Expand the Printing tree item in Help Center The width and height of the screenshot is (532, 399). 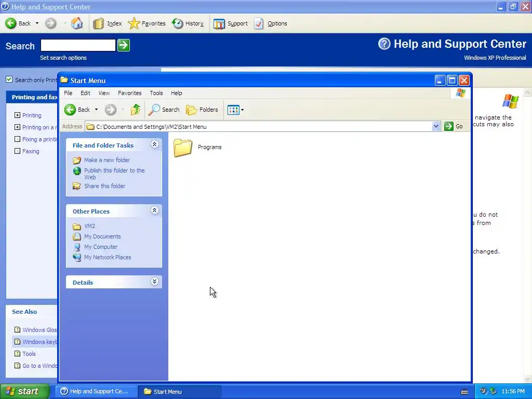(x=17, y=115)
